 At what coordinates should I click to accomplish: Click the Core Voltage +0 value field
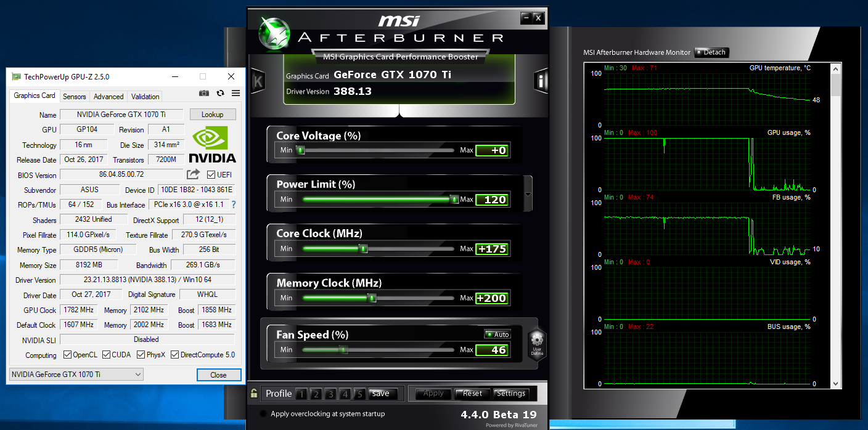[x=492, y=150]
